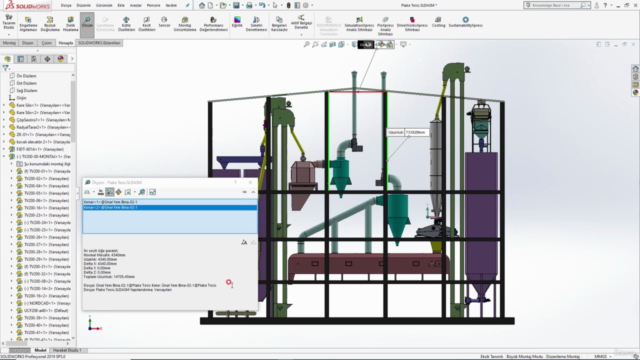Open the Görünüm menu
Image resolution: width=640 pixels, height=360 pixels.
tap(104, 5)
